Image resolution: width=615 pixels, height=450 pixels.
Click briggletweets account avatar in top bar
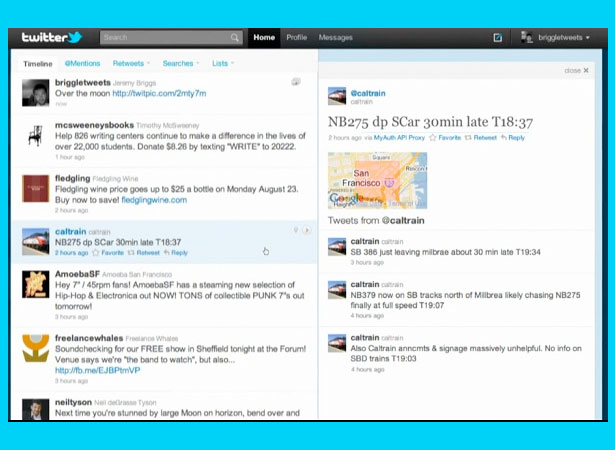coord(526,37)
